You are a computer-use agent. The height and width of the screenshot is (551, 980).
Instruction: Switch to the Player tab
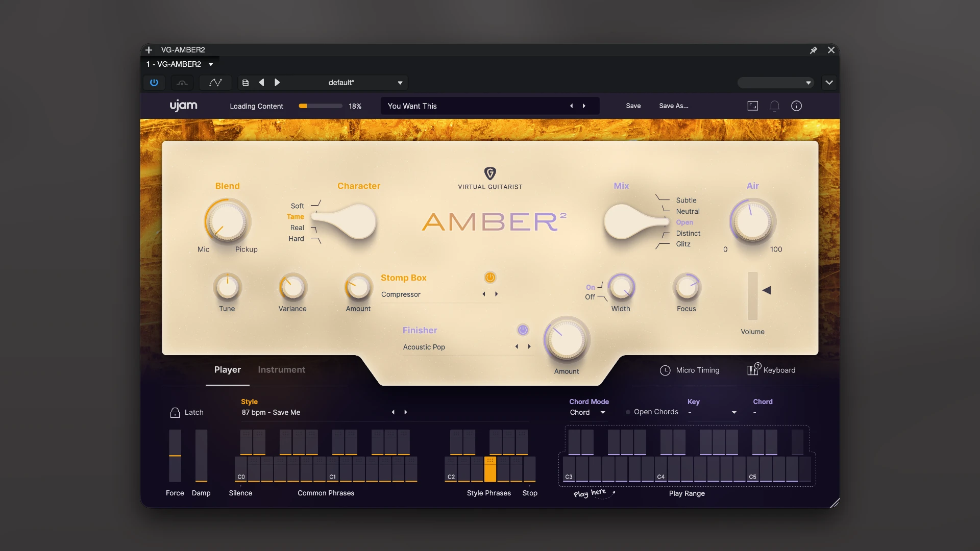point(227,370)
